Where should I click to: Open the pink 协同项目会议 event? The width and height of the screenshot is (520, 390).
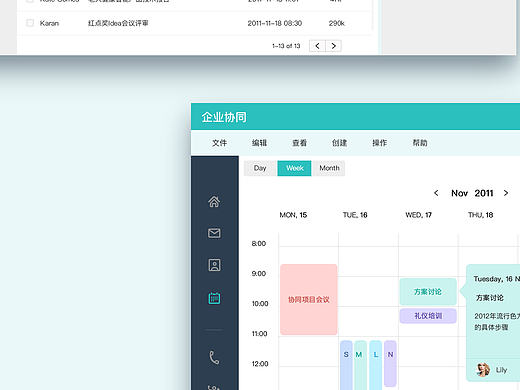pos(309,300)
